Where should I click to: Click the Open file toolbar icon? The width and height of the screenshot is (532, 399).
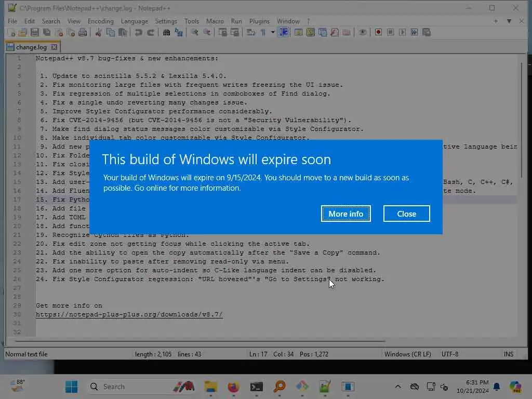point(23,33)
